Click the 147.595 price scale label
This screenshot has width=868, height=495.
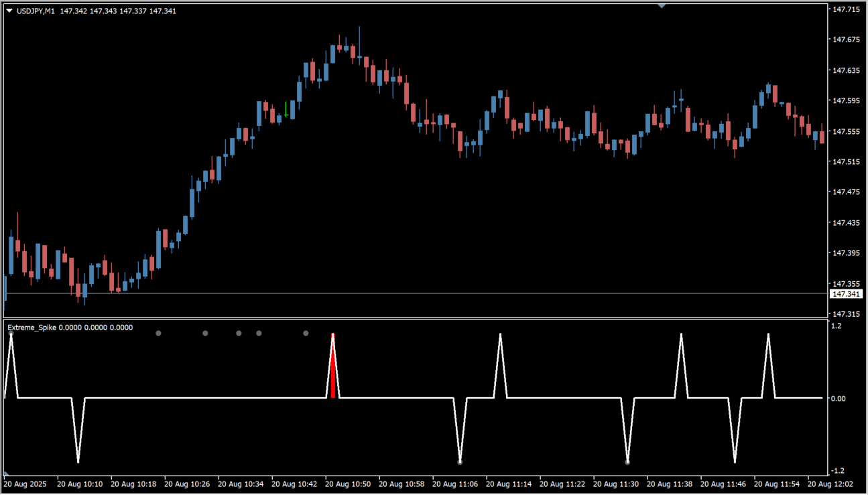point(846,101)
